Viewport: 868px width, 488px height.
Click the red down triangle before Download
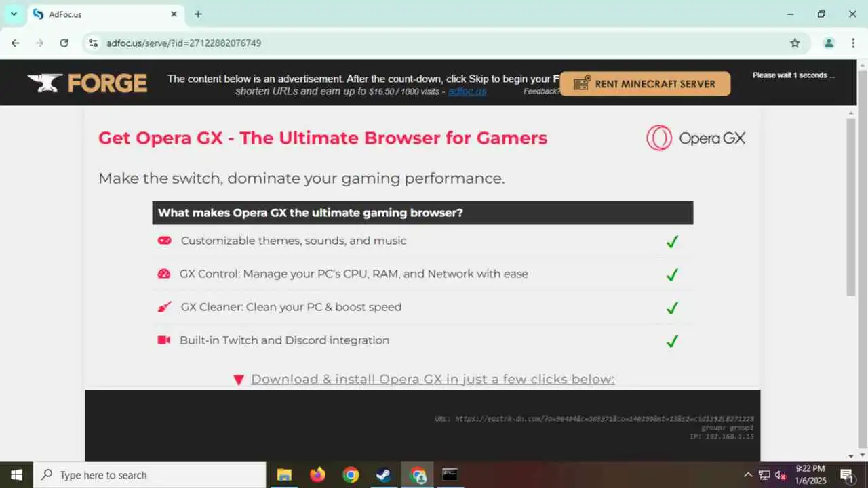coord(238,380)
